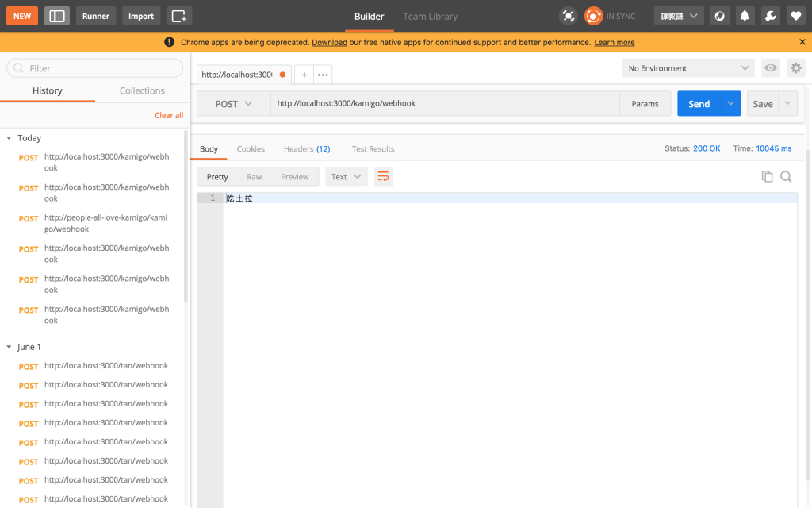Screen dimensions: 812x508
Task: Click the environment quick look eye icon
Action: [771, 68]
